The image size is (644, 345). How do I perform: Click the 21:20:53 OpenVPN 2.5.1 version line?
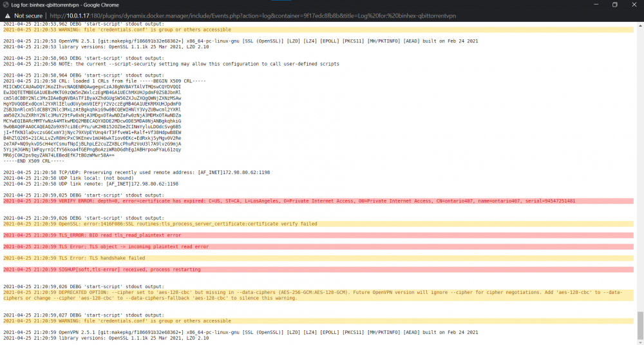[241, 41]
